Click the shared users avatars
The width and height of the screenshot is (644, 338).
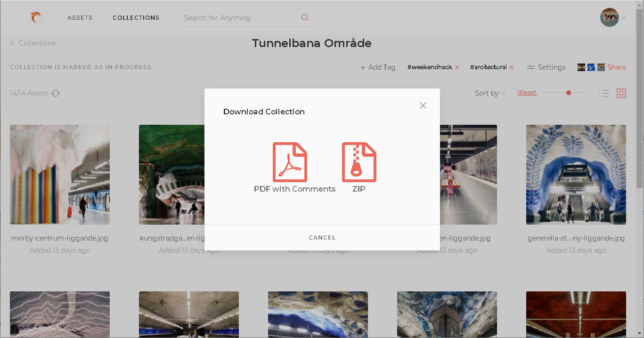coord(591,67)
